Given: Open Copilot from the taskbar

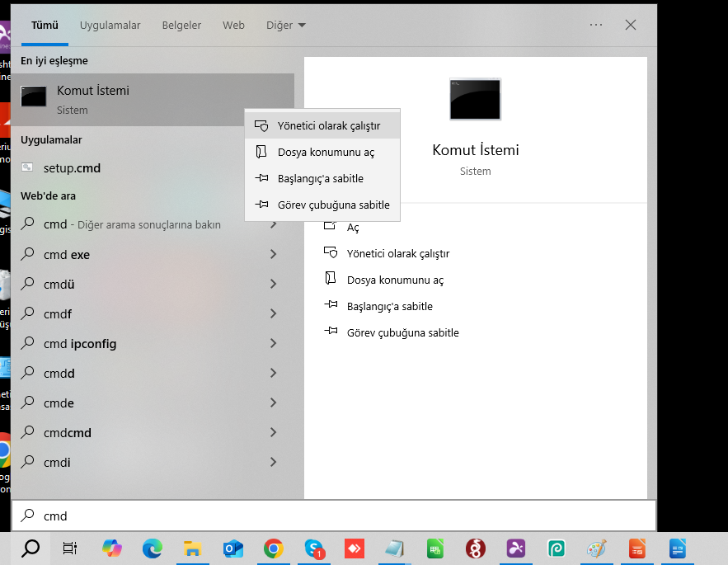Looking at the screenshot, I should (x=111, y=548).
